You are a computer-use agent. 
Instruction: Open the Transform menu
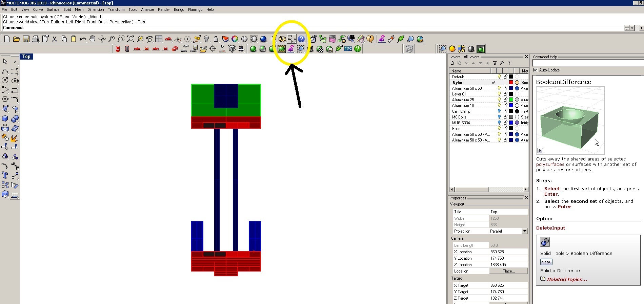click(116, 9)
